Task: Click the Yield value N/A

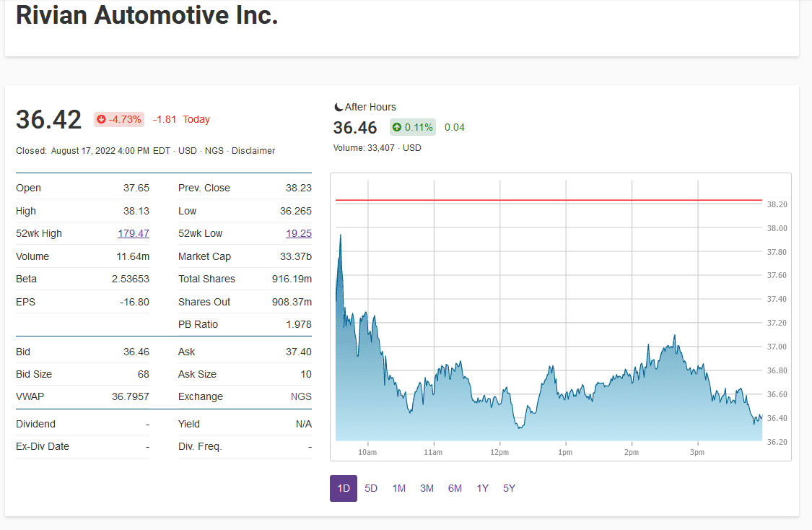Action: point(303,424)
